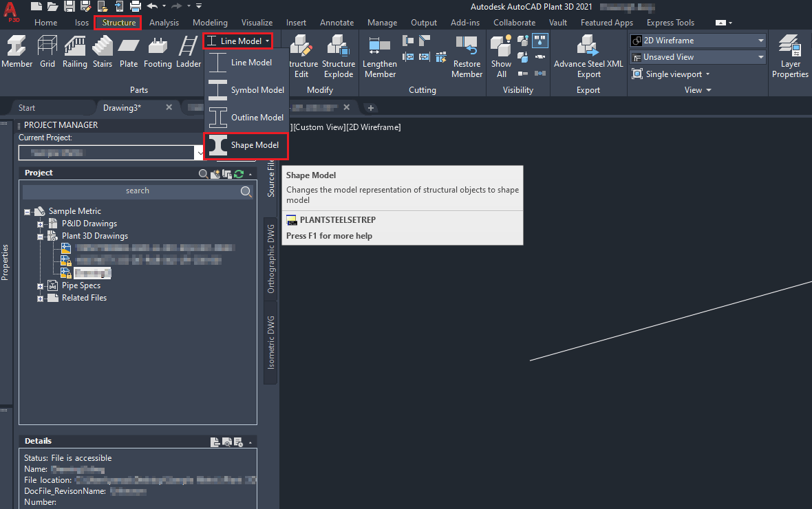812x509 pixels.
Task: Select Outline Model option
Action: click(x=246, y=118)
